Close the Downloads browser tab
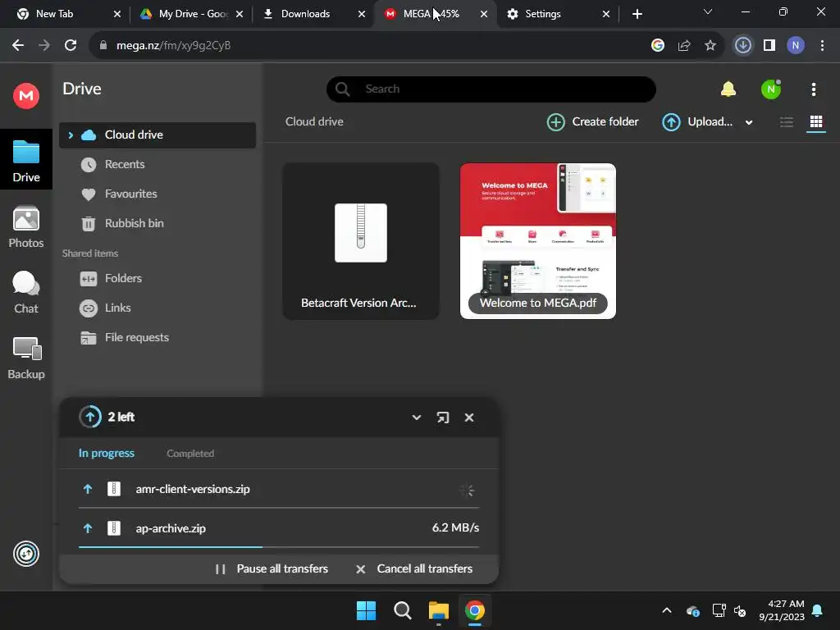Screen dimensions: 840x630 pyautogui.click(x=362, y=14)
